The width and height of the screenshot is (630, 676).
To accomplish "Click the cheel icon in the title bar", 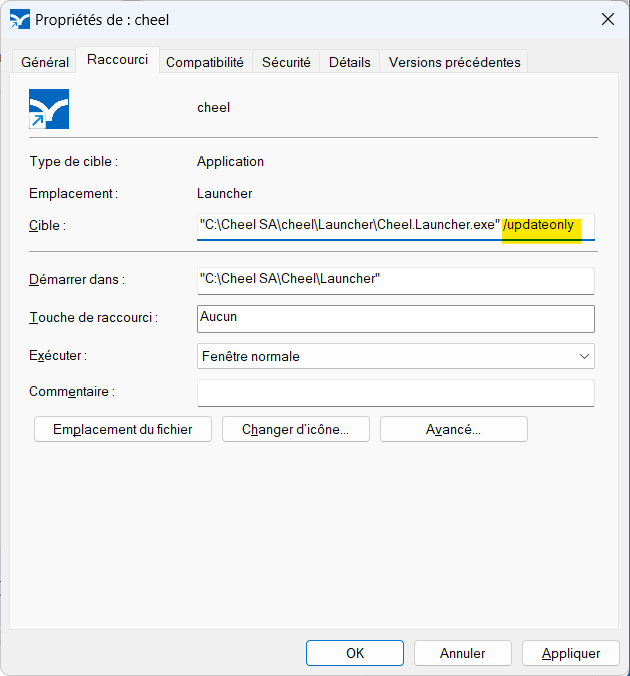I will coord(20,20).
